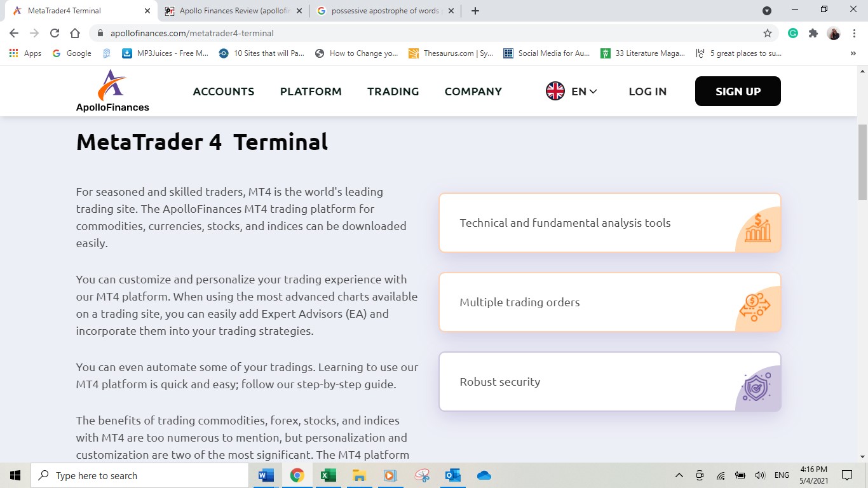The image size is (868, 488).
Task: Open the Windows Start menu
Action: click(15, 475)
